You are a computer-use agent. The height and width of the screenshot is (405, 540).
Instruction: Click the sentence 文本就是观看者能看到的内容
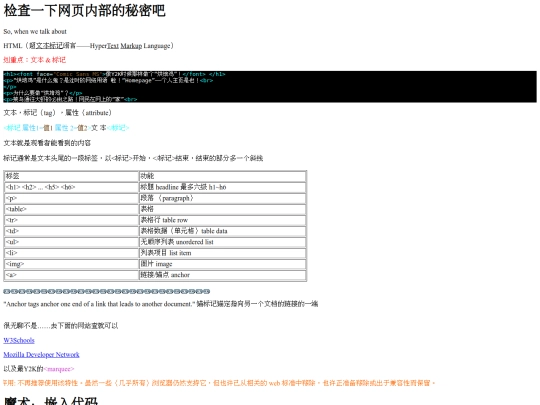(47, 143)
